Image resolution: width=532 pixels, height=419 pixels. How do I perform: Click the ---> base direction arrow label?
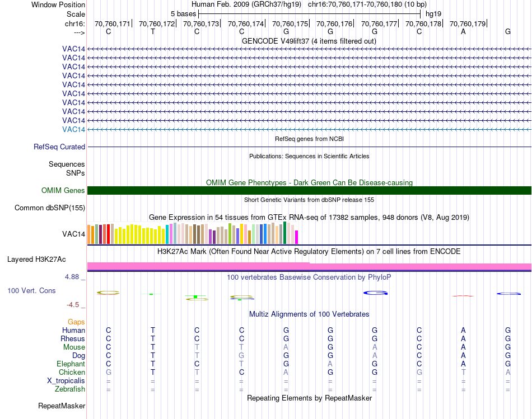(80, 32)
